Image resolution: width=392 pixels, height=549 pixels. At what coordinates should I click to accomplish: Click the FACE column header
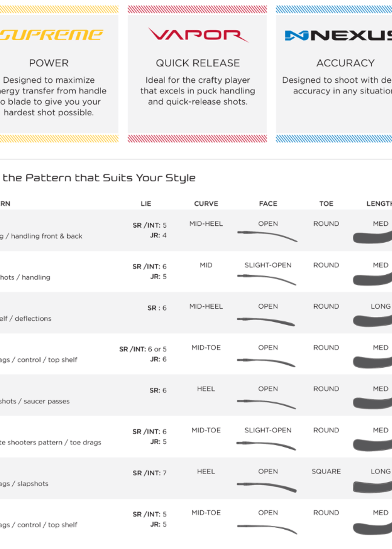pos(268,204)
